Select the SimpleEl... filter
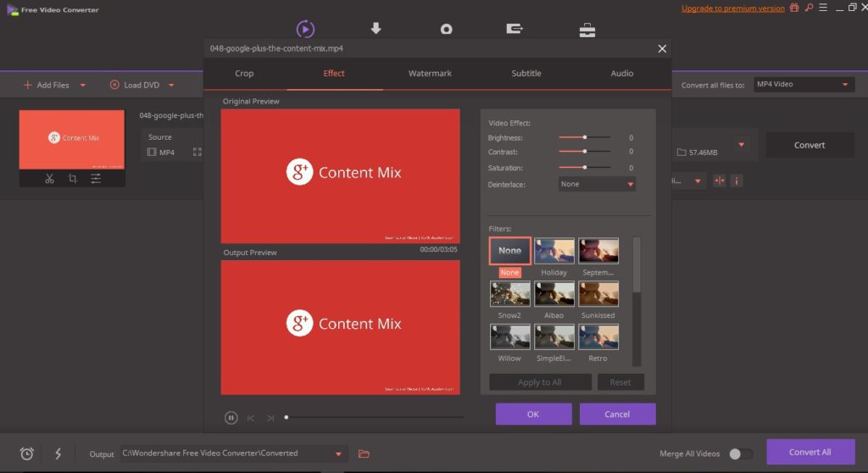The height and width of the screenshot is (473, 868). [554, 337]
